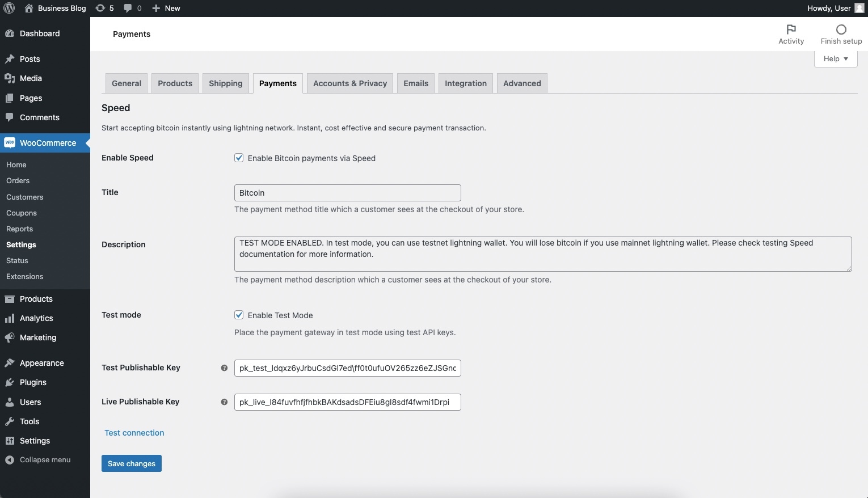Click the Media icon in sidebar
868x498 pixels.
(10, 78)
